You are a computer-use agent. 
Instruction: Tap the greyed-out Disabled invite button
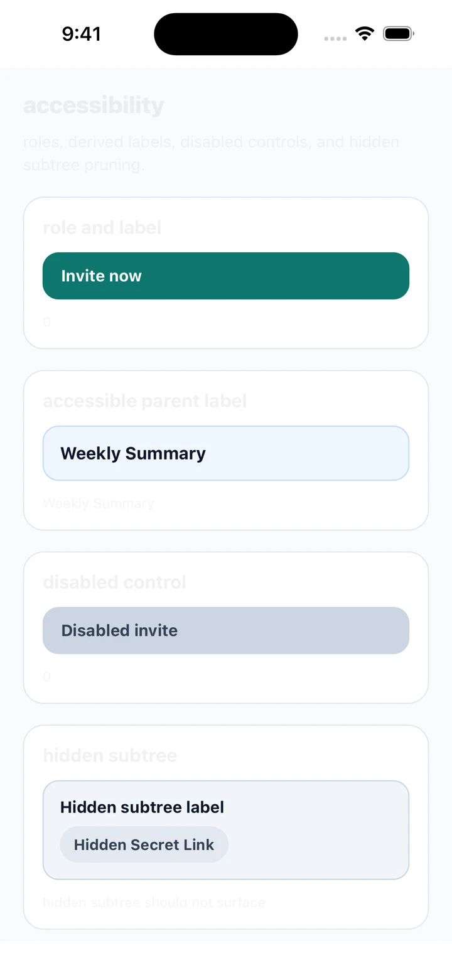point(226,630)
